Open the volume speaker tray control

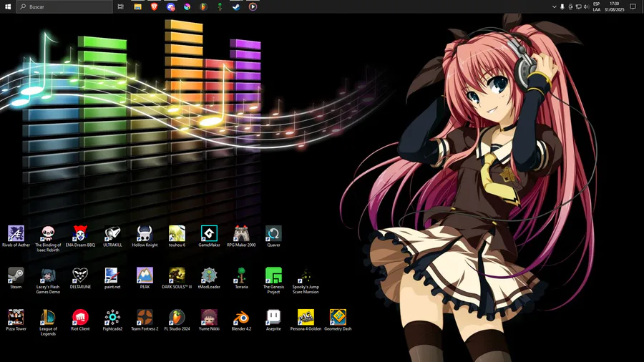586,6
